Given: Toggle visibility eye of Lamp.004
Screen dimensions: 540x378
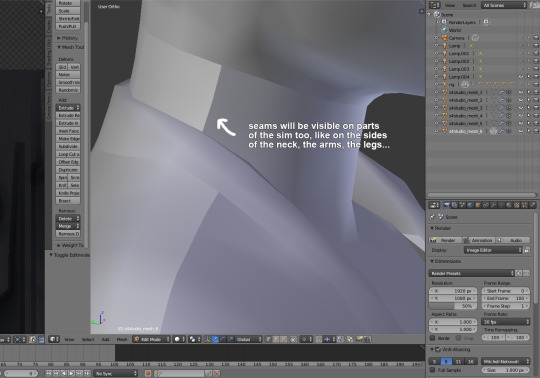Looking at the screenshot, I should [521, 77].
